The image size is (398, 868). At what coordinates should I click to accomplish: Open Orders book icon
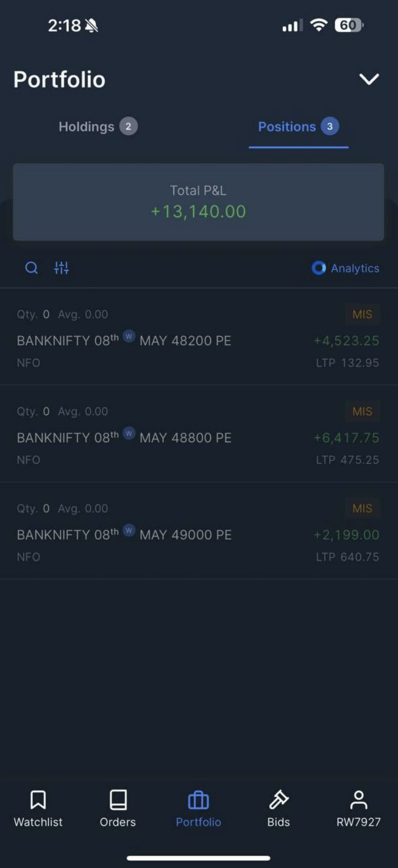point(118,800)
